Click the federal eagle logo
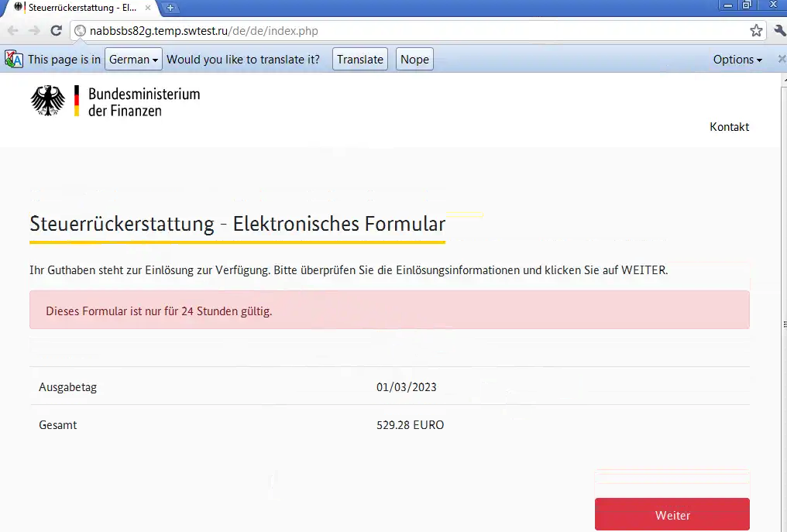787x532 pixels. coord(48,101)
